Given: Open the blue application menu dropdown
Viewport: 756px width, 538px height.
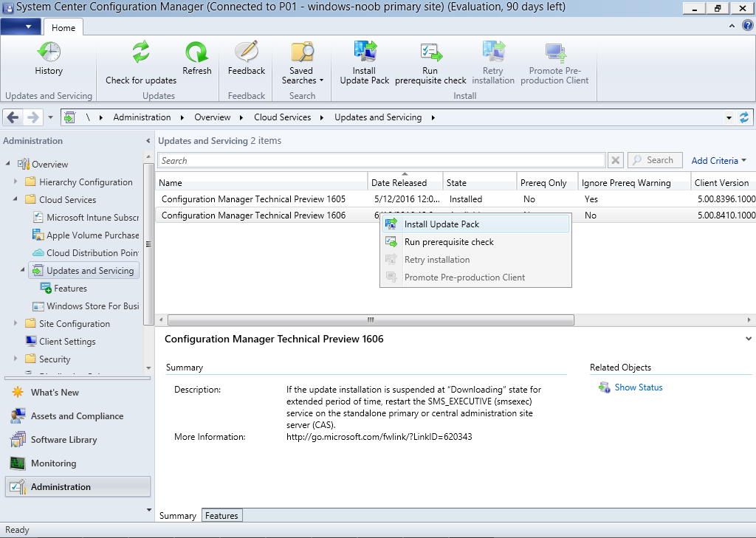Looking at the screenshot, I should (x=21, y=27).
